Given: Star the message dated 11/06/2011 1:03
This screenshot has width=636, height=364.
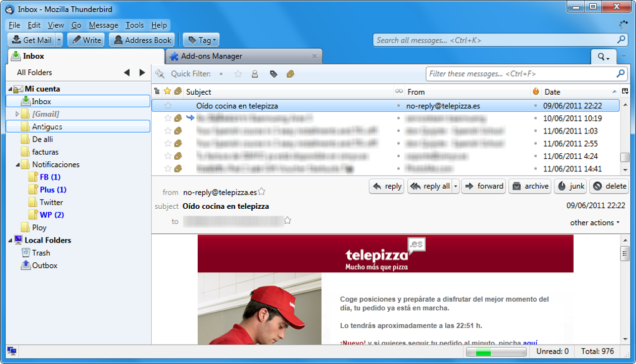Looking at the screenshot, I should point(168,131).
